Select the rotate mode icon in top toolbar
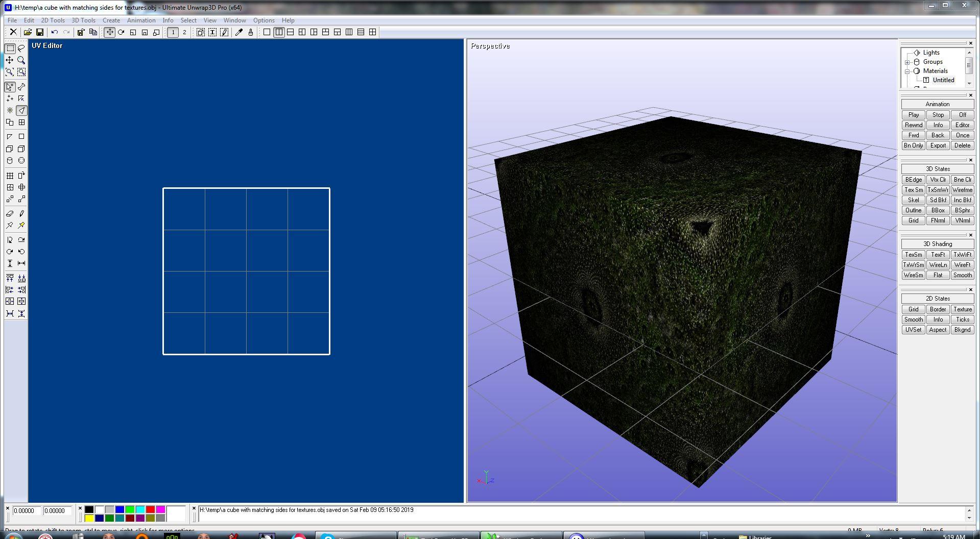The height and width of the screenshot is (539, 980). pos(121,32)
